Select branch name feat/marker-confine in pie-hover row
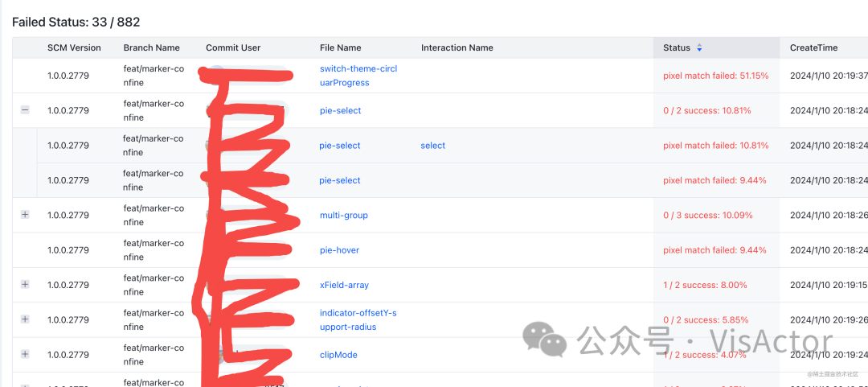The height and width of the screenshot is (387, 868). 154,250
